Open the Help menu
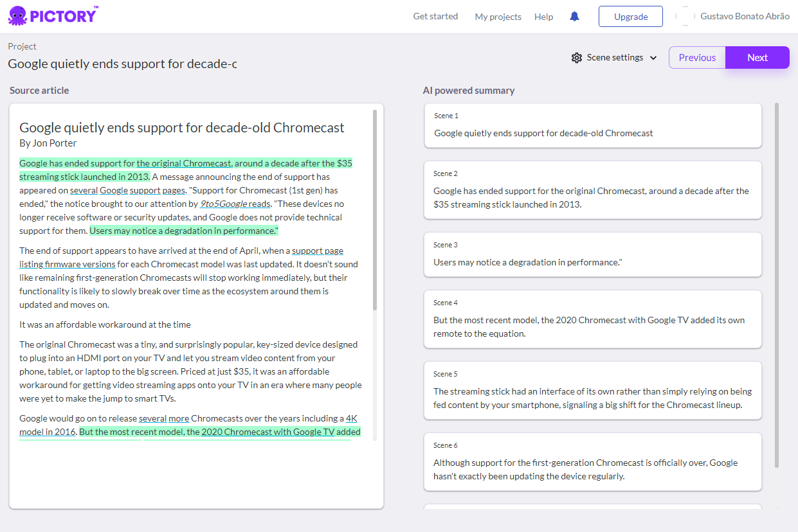Image resolution: width=798 pixels, height=532 pixels. [544, 17]
